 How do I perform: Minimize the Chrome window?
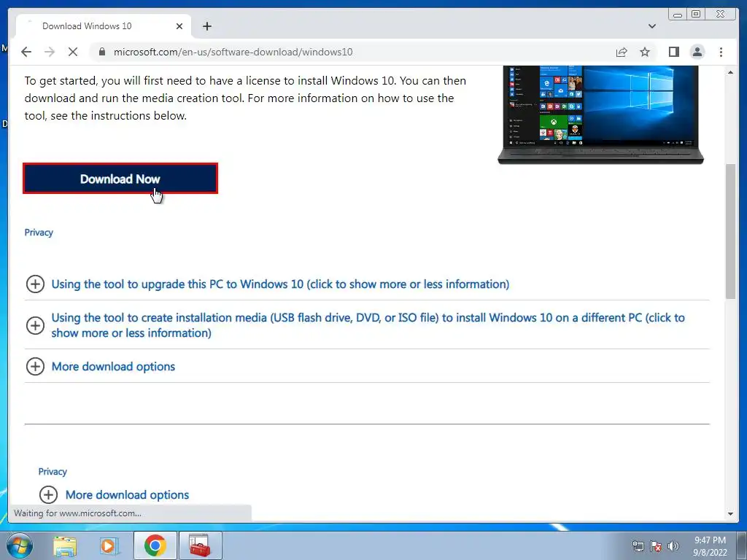pos(678,15)
